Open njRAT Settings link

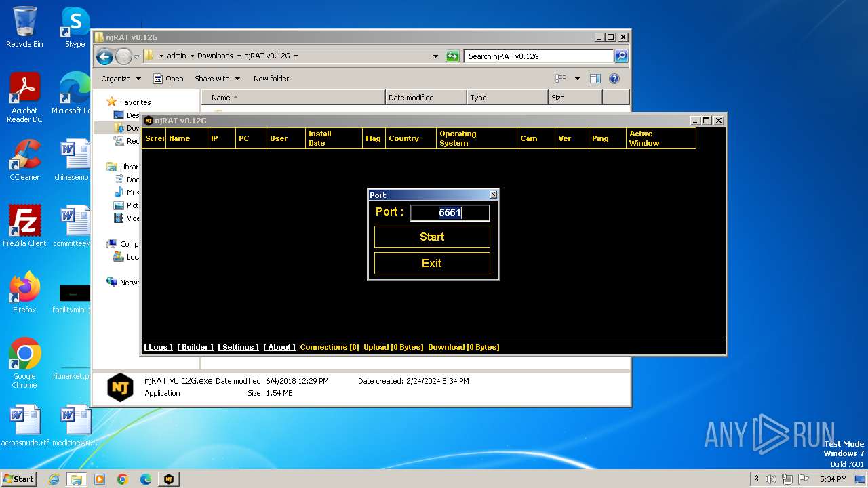pos(238,347)
